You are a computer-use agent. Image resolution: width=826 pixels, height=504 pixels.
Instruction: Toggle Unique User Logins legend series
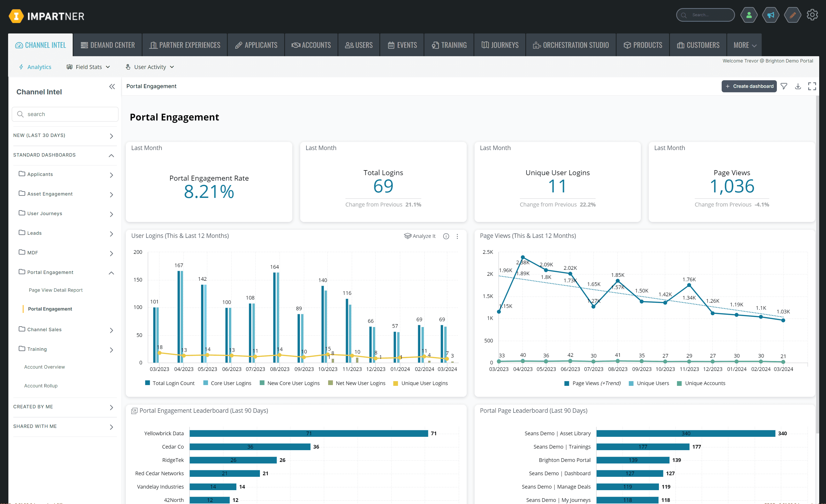420,383
